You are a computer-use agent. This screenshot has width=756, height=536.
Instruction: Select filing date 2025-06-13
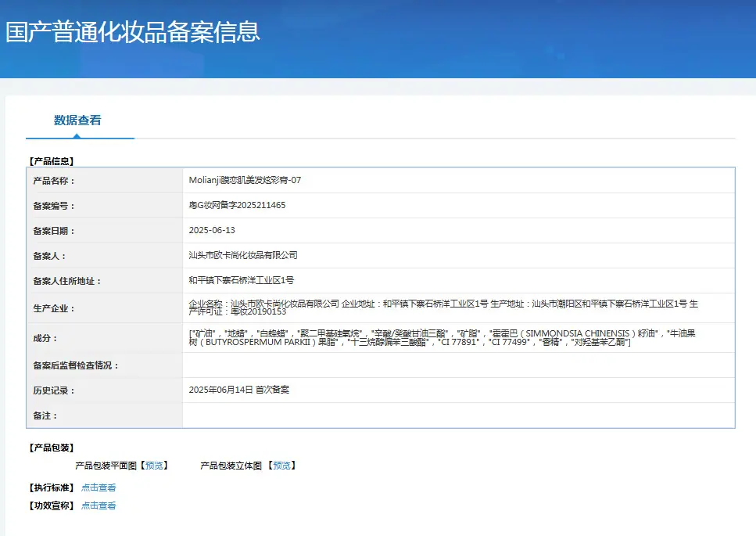click(x=212, y=230)
